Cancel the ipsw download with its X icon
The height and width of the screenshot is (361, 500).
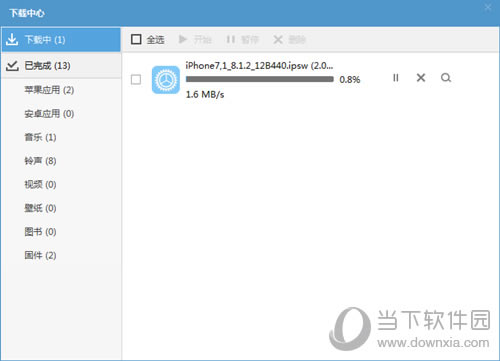tap(421, 78)
